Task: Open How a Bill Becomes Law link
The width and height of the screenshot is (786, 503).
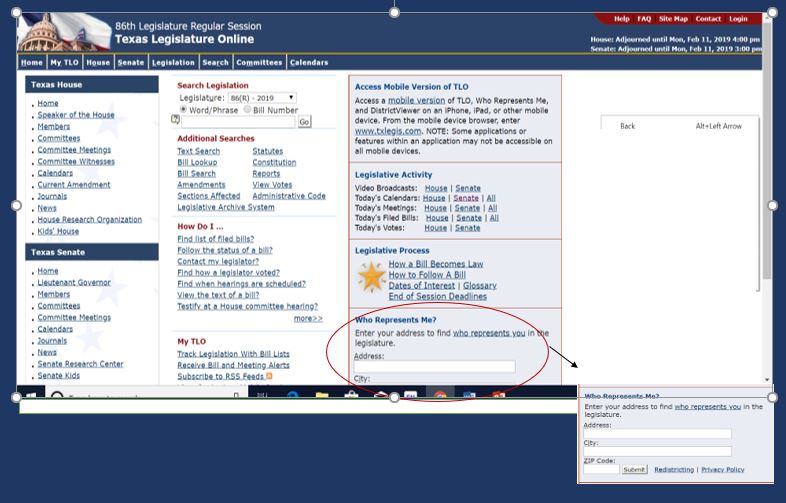Action: pyautogui.click(x=436, y=264)
